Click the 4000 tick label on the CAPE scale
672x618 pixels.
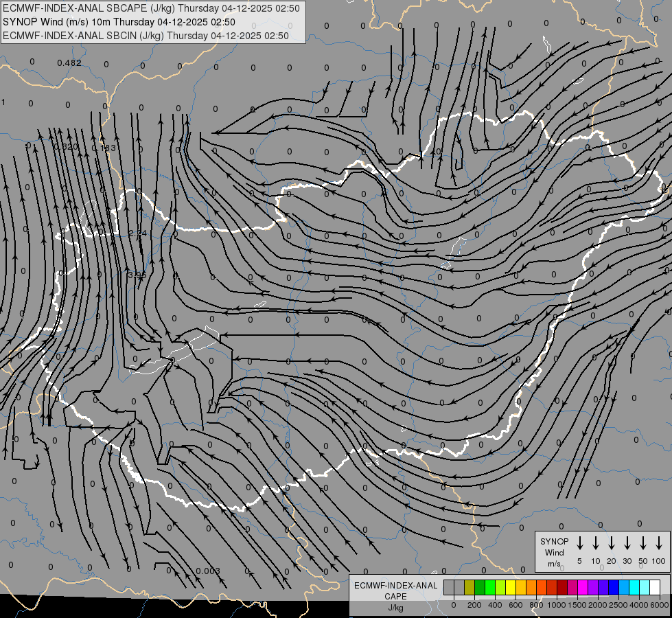pos(638,605)
